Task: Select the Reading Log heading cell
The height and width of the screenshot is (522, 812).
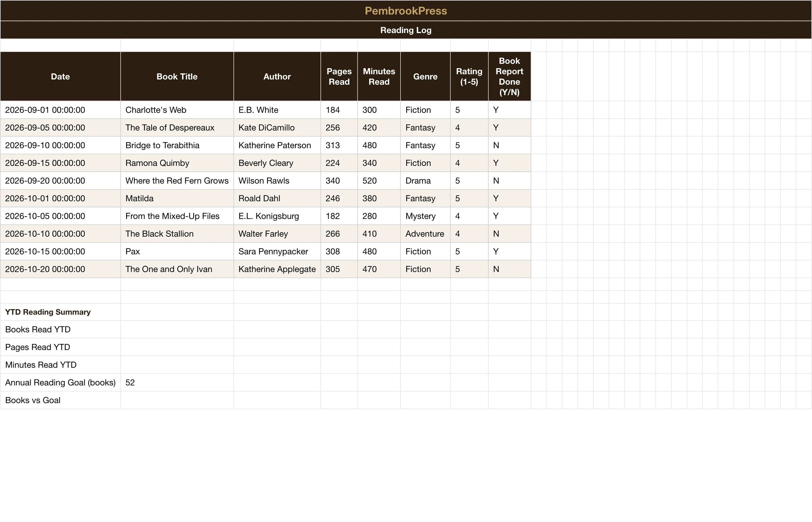Action: tap(406, 30)
